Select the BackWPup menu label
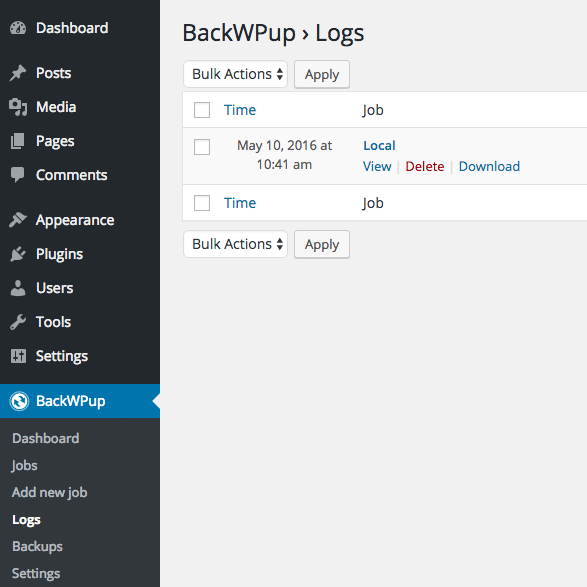The width and height of the screenshot is (587, 587). 70,401
